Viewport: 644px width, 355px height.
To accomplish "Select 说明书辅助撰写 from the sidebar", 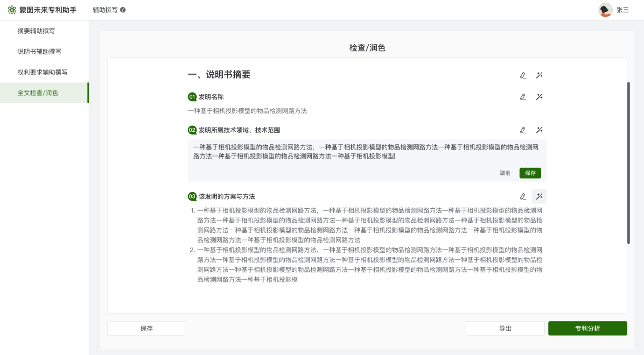I will tap(39, 51).
